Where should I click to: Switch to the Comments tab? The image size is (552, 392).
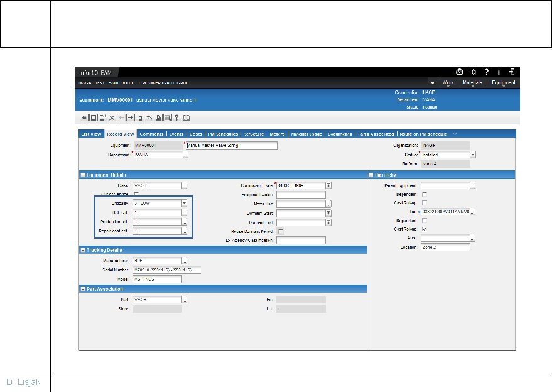tap(151, 134)
